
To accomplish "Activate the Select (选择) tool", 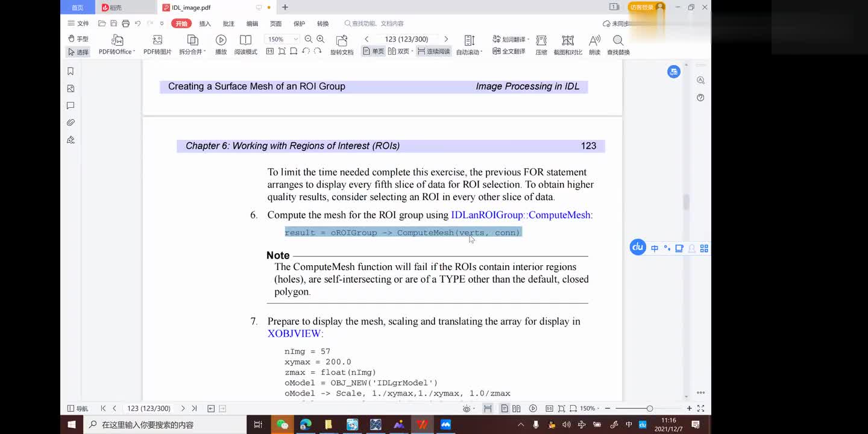I will coord(78,52).
